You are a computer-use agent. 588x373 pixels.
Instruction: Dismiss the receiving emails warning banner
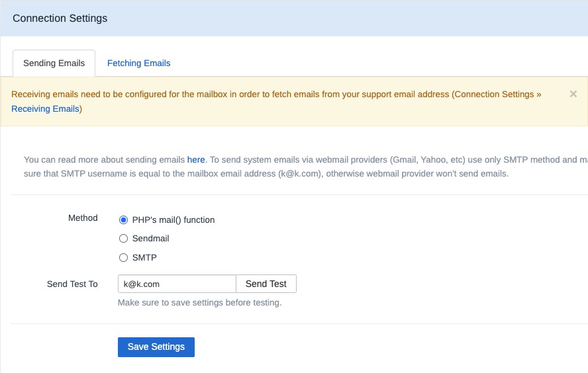573,94
